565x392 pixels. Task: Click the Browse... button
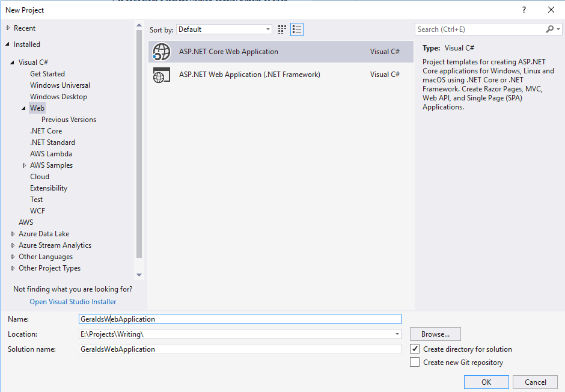[435, 334]
